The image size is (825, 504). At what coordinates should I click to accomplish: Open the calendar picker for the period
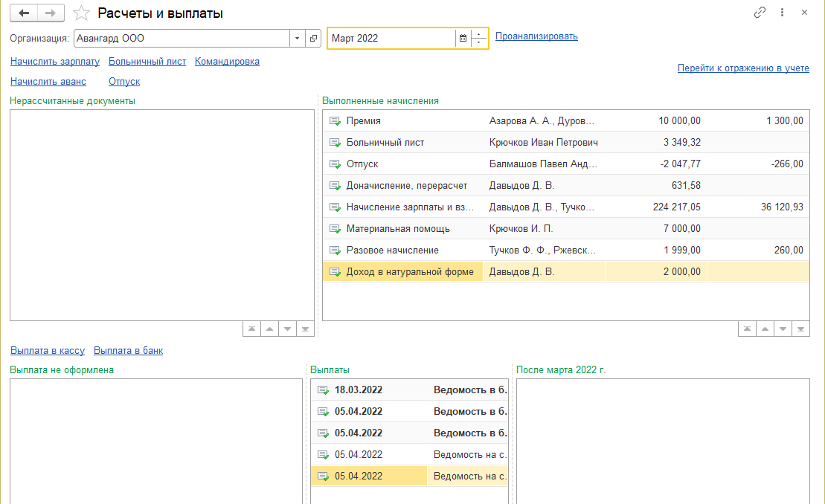(463, 38)
